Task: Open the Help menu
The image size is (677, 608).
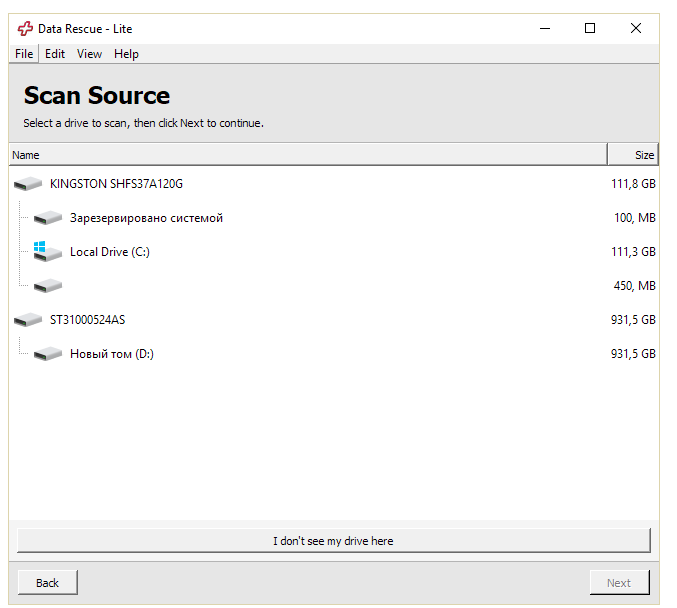Action: (x=126, y=54)
